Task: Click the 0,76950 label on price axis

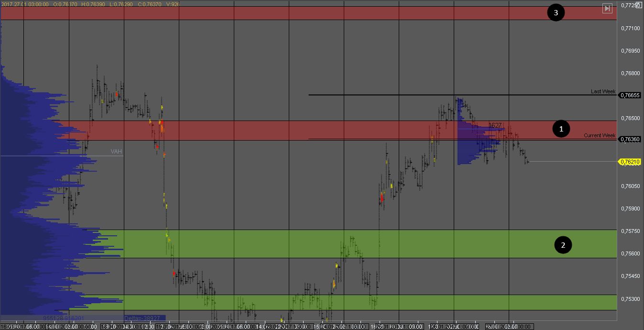Action: pos(630,51)
